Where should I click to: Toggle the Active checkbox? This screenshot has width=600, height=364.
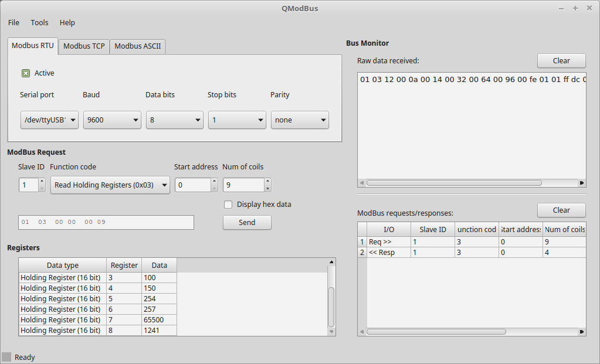26,73
